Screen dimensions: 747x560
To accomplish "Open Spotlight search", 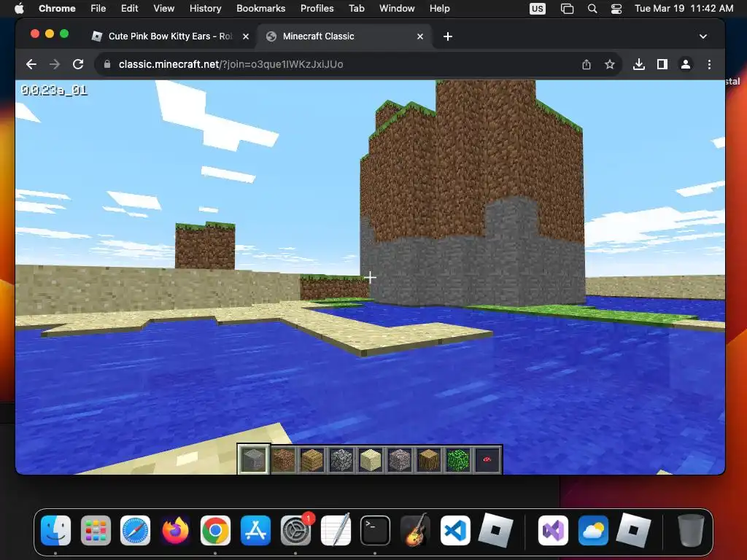I will pyautogui.click(x=592, y=9).
